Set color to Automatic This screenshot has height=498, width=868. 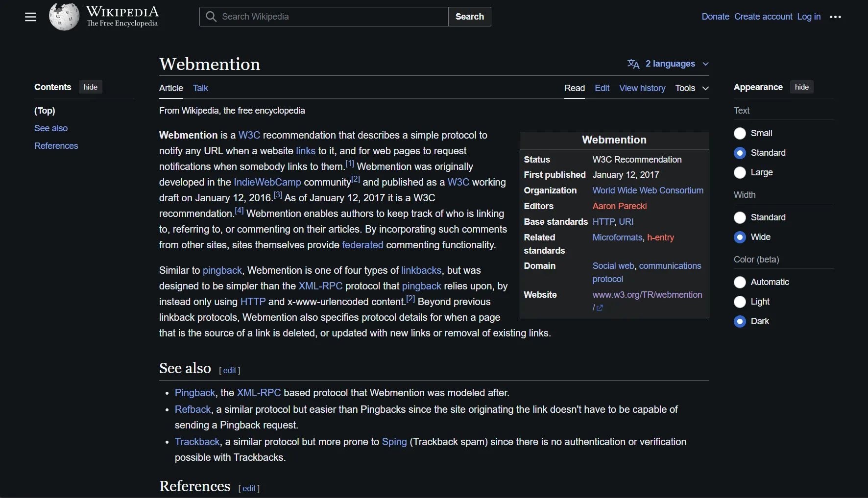[x=740, y=282]
